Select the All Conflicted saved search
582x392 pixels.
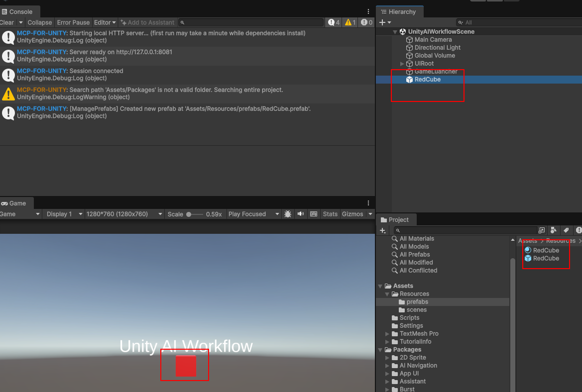coord(418,270)
